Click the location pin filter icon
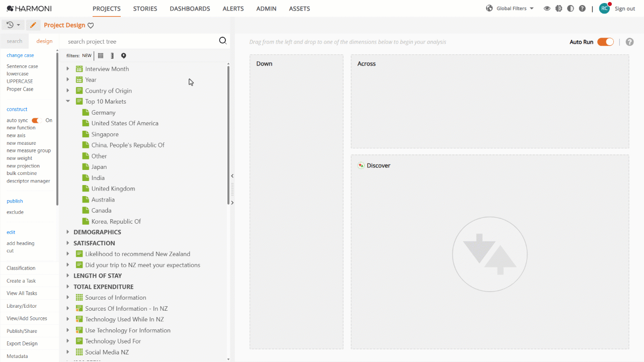The height and width of the screenshot is (362, 644). click(x=123, y=56)
